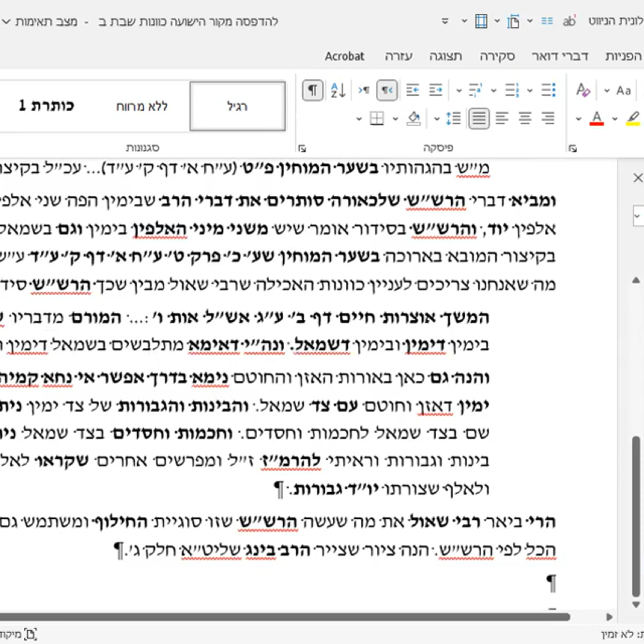Click the ab footnote icon in quick access
Viewport: 644px width, 644px height.
[x=569, y=21]
